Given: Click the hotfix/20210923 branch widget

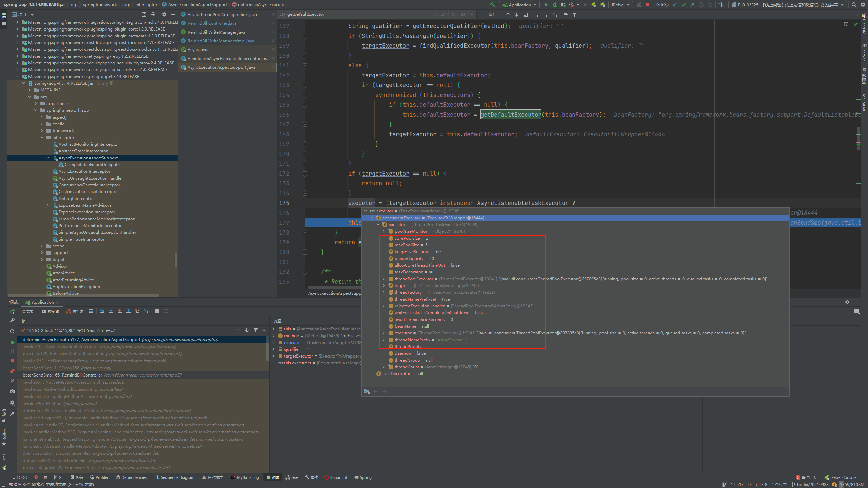Looking at the screenshot, I should [810, 485].
